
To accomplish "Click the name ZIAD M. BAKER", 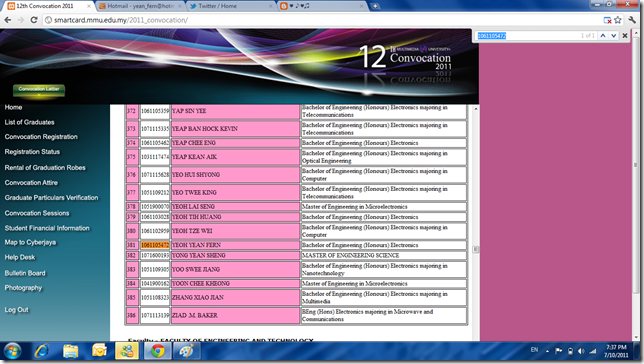I will click(x=195, y=315).
